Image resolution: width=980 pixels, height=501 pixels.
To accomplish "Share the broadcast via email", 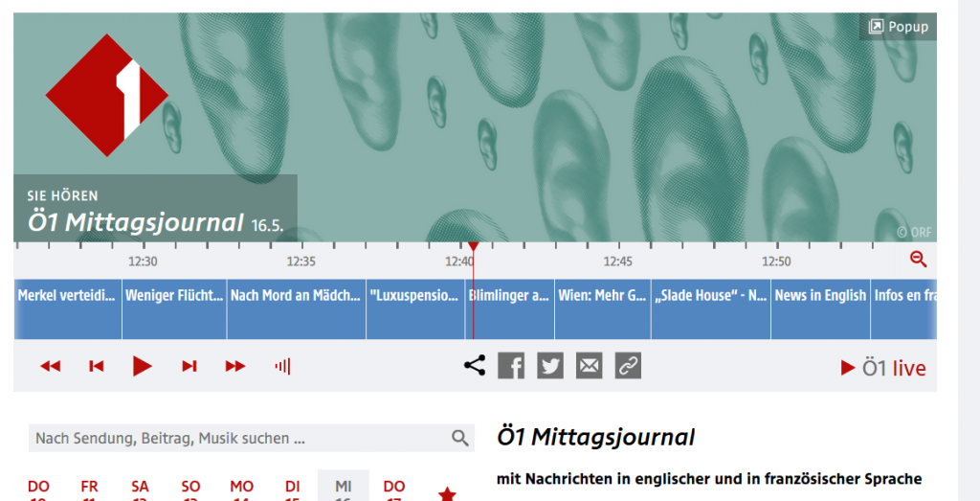I will point(589,366).
